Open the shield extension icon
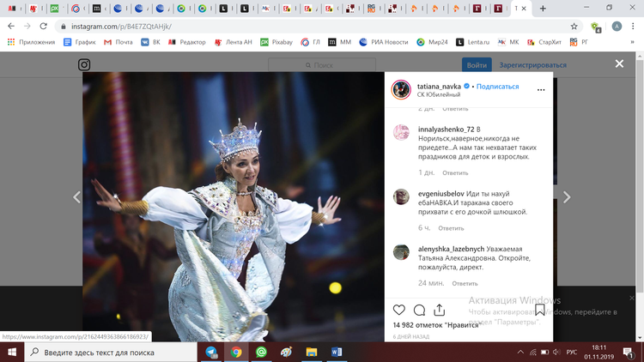 click(x=596, y=27)
